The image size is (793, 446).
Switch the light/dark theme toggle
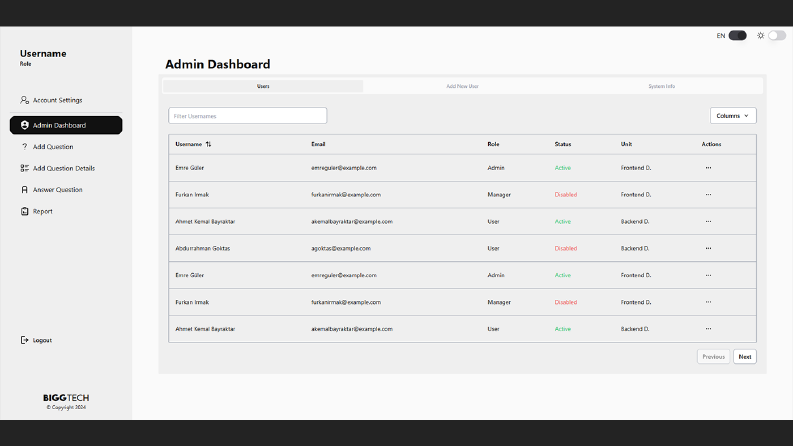[x=777, y=35]
